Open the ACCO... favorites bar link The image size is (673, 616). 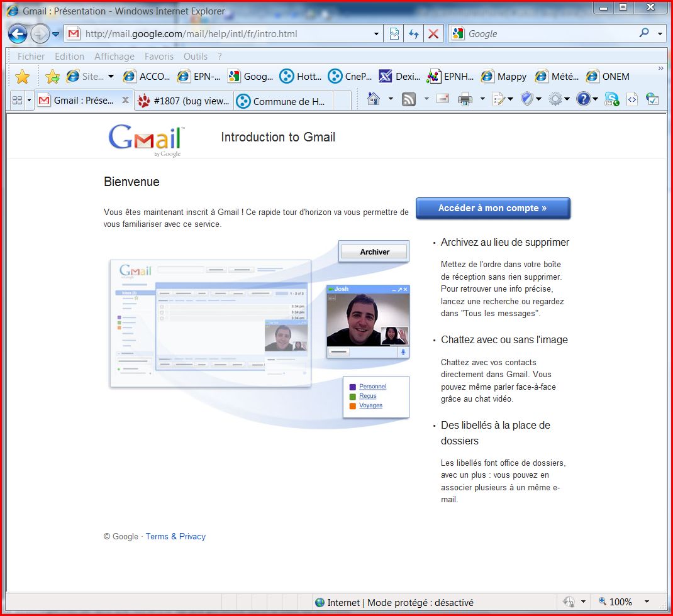(147, 77)
